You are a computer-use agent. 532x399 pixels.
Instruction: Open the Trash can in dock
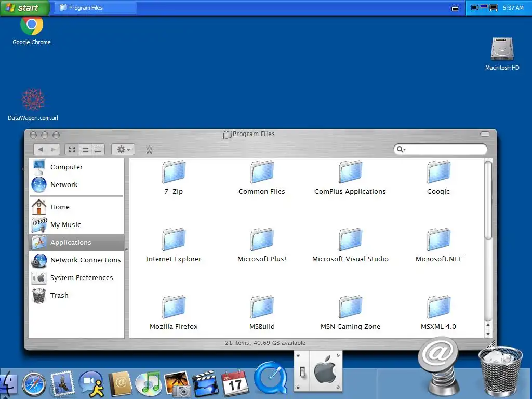[x=500, y=372]
